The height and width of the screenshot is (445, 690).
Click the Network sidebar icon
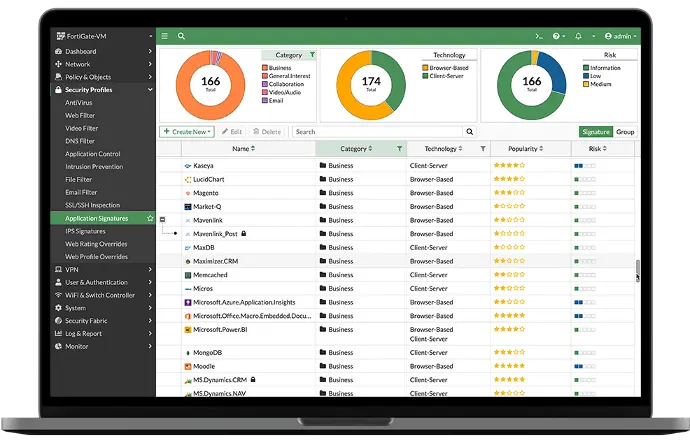[58, 64]
